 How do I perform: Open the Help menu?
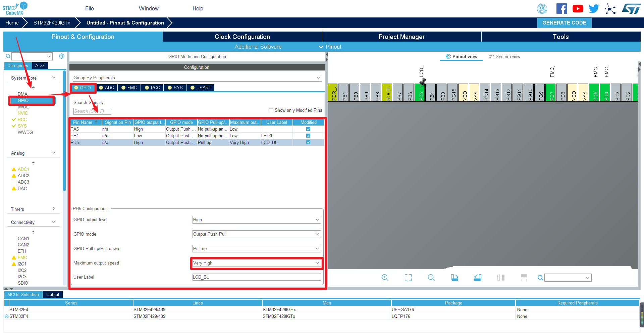pos(198,8)
